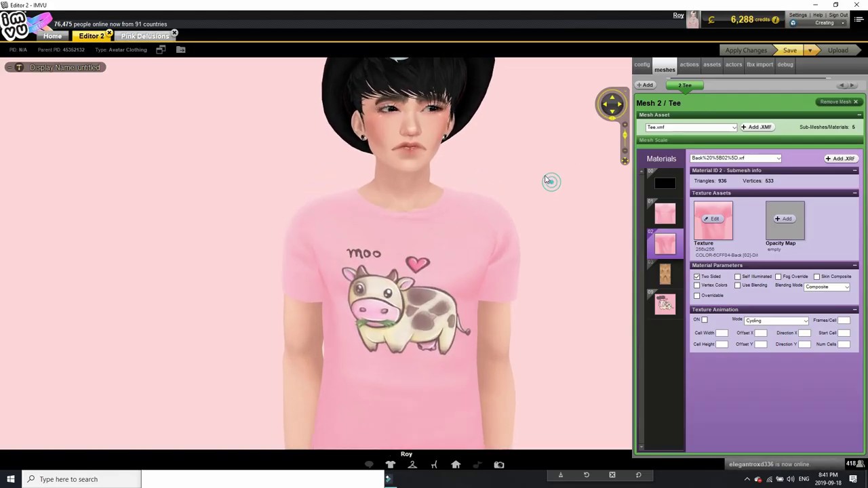Open the chat bubble icon in bottom bar
Viewport: 868px width, 488px height.
pyautogui.click(x=369, y=465)
